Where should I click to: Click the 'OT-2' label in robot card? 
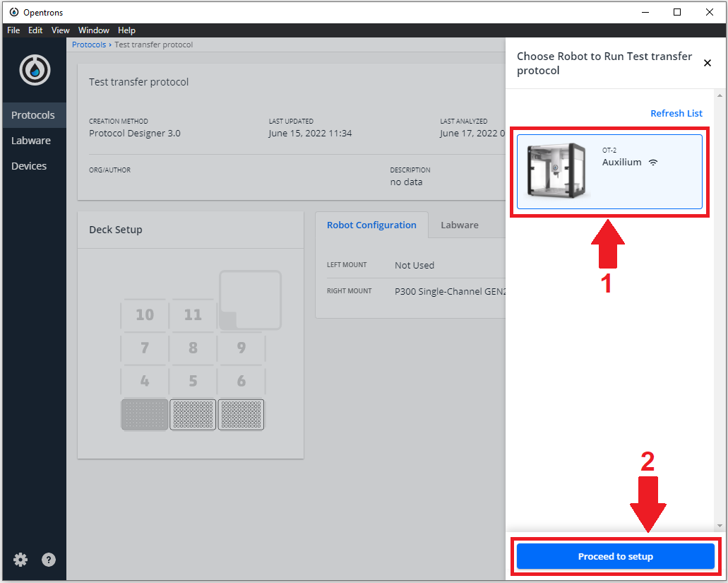coord(609,151)
